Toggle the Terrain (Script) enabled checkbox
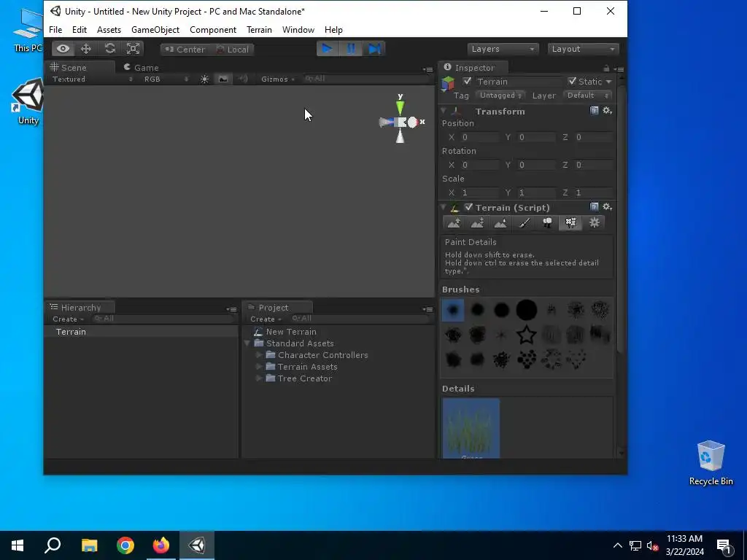Viewport: 747px width, 560px height. [x=469, y=207]
